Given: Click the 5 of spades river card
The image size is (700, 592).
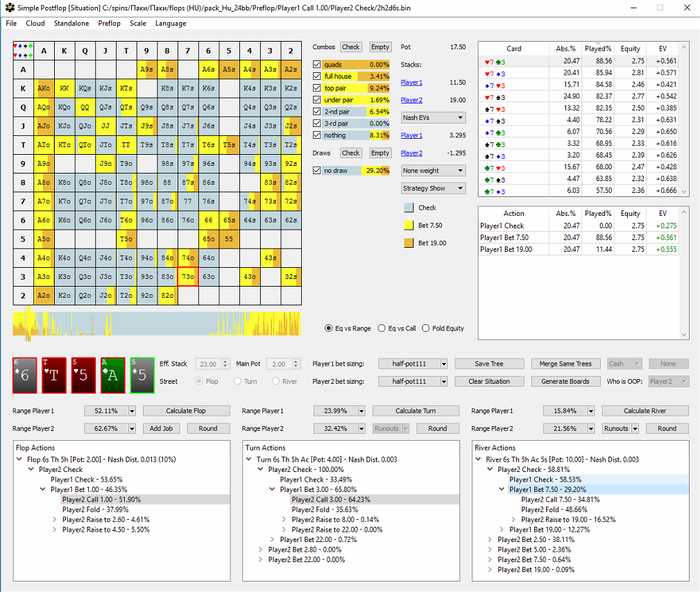Looking at the screenshot, I should (x=142, y=375).
